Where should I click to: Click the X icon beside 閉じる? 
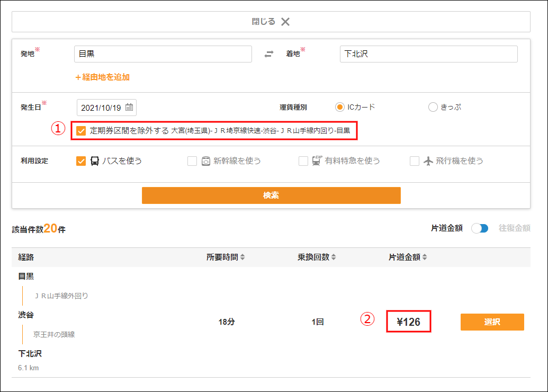(x=285, y=22)
